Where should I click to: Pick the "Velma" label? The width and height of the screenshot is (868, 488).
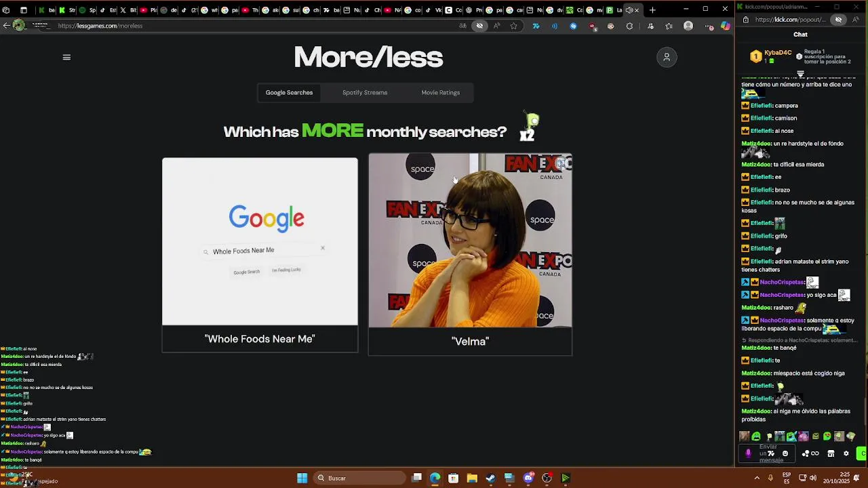pyautogui.click(x=470, y=342)
